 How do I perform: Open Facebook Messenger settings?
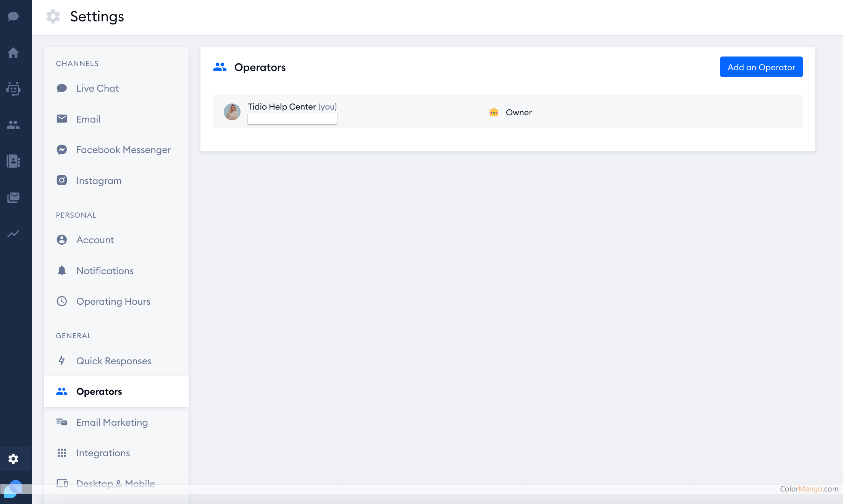pos(123,150)
